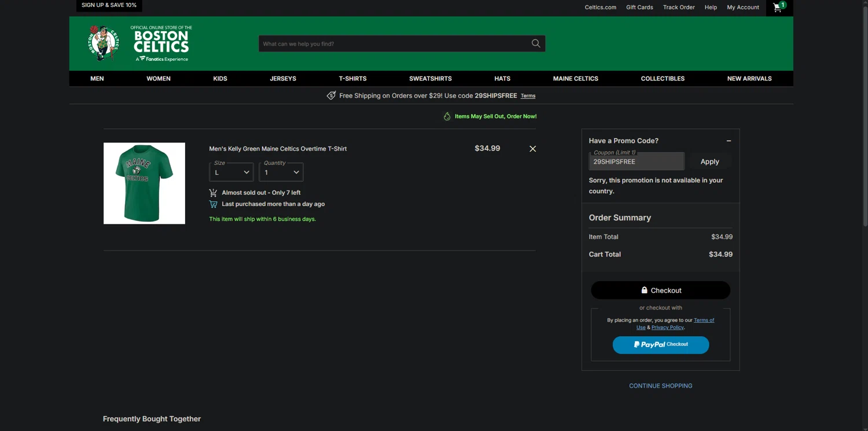Open the Size dropdown
The width and height of the screenshot is (868, 431).
point(231,172)
